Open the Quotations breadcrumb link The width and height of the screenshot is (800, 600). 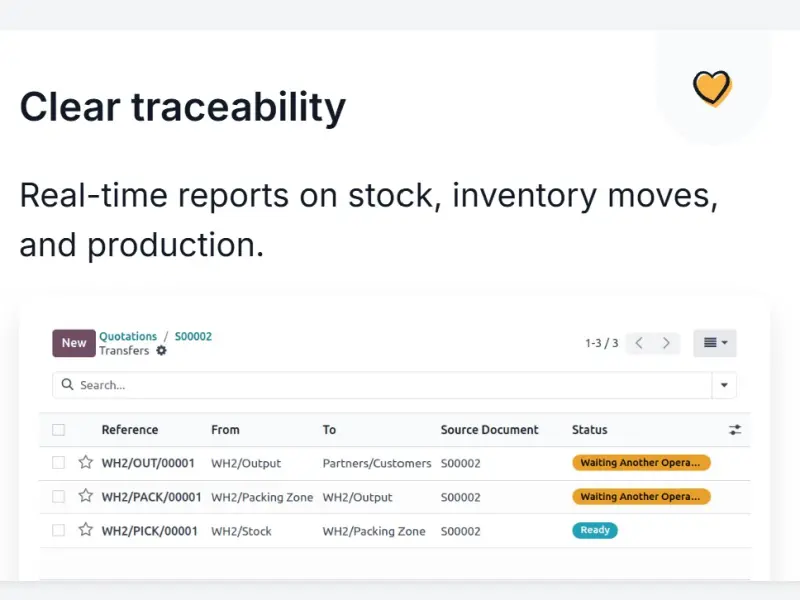click(128, 336)
